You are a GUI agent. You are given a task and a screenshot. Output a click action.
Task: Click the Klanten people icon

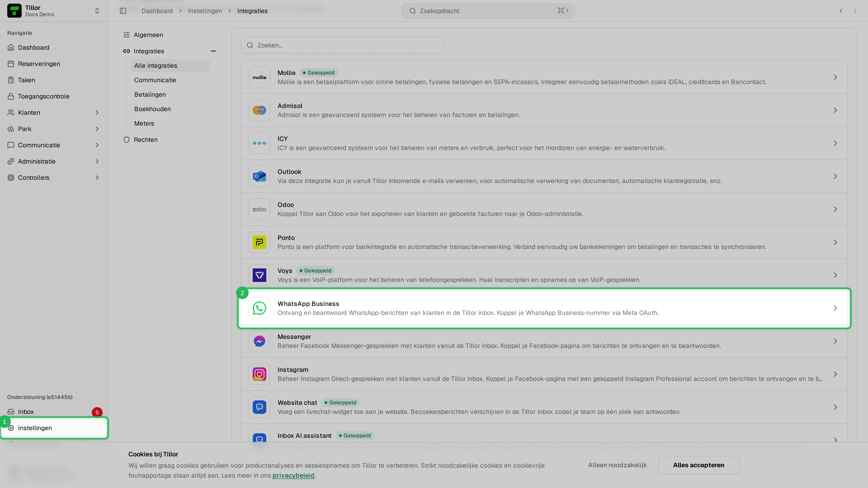click(x=11, y=113)
